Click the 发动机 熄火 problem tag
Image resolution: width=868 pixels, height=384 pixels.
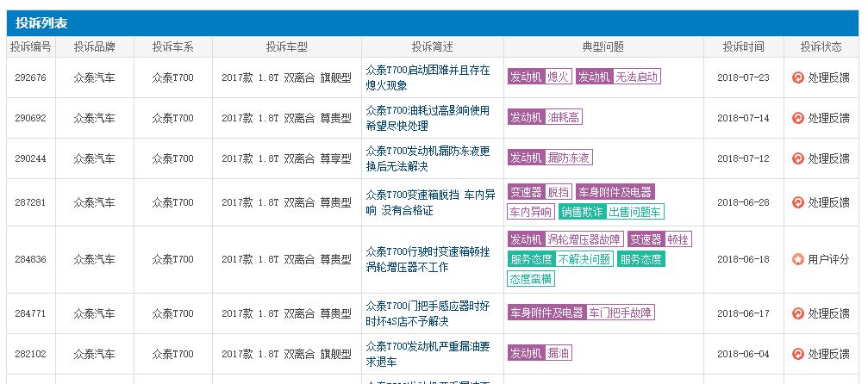tap(540, 77)
